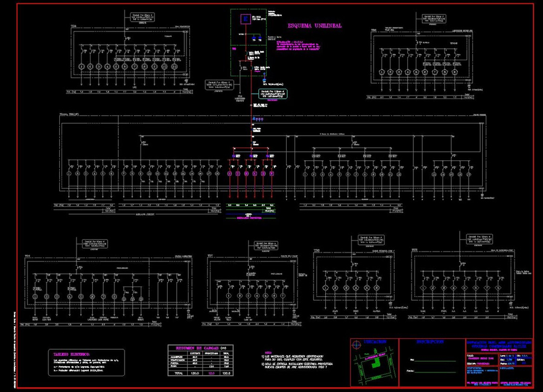Click the UBICACION compass symbol

coord(357,343)
